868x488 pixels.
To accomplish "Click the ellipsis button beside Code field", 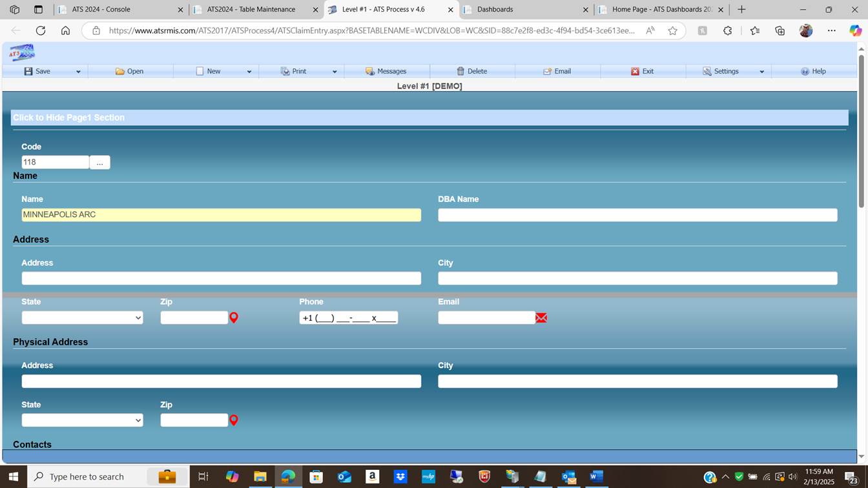I will pyautogui.click(x=99, y=163).
